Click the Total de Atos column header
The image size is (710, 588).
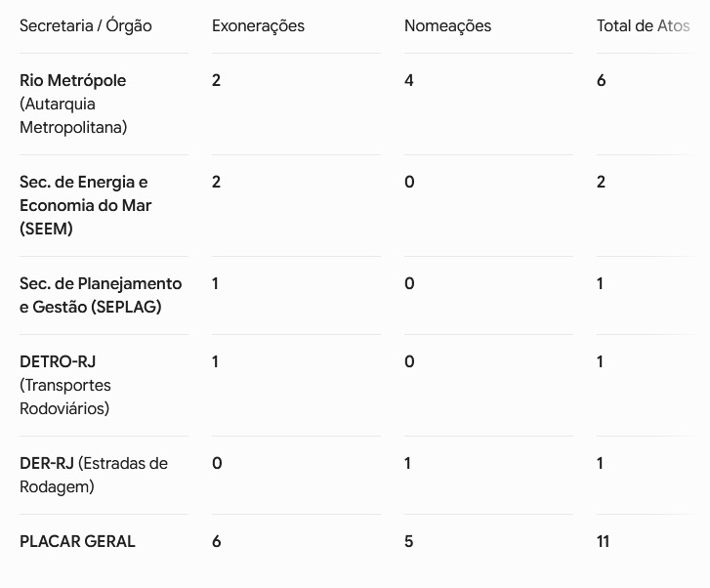coord(643,25)
